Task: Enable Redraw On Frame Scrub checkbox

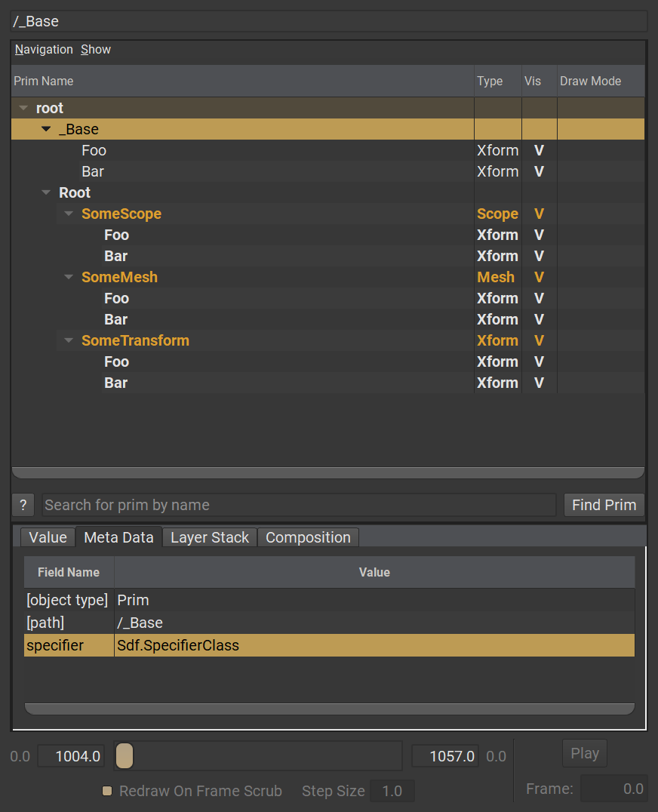Action: pos(107,791)
